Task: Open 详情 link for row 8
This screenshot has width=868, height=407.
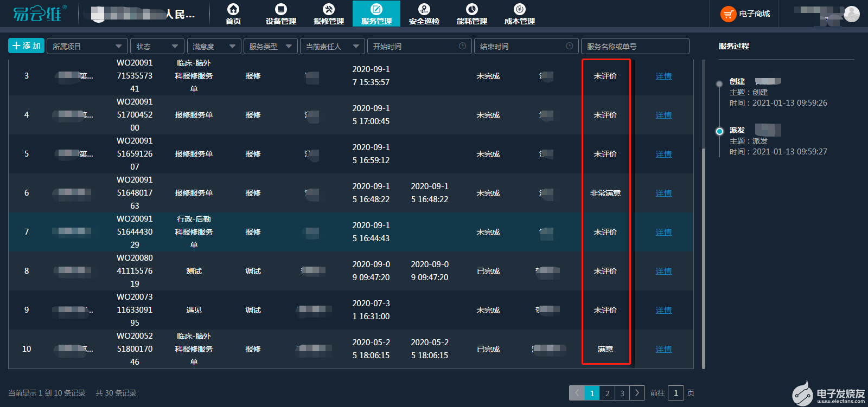Action: click(x=663, y=271)
